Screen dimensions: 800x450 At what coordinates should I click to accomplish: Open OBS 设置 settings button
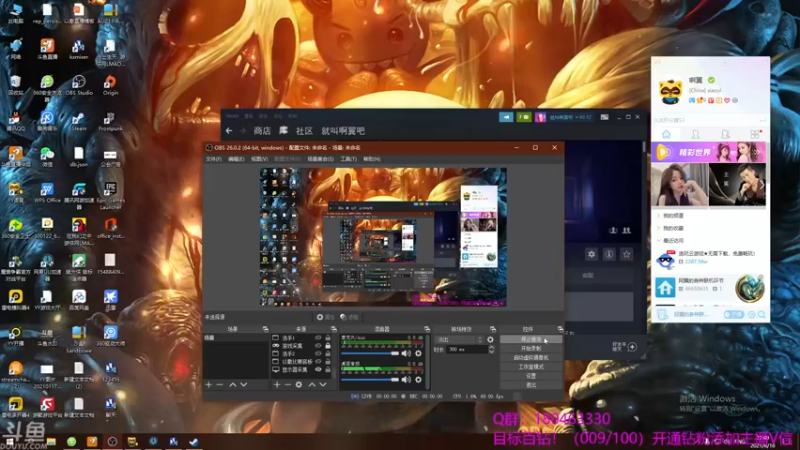tap(531, 376)
